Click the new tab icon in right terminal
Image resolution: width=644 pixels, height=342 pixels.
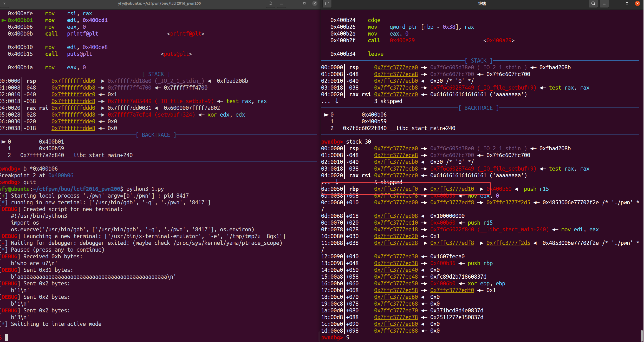click(x=327, y=4)
